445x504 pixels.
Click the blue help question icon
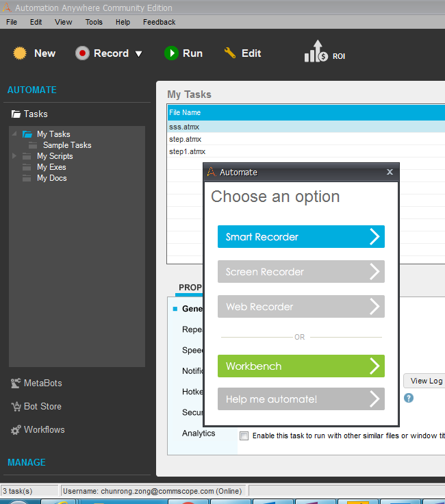[x=409, y=399]
